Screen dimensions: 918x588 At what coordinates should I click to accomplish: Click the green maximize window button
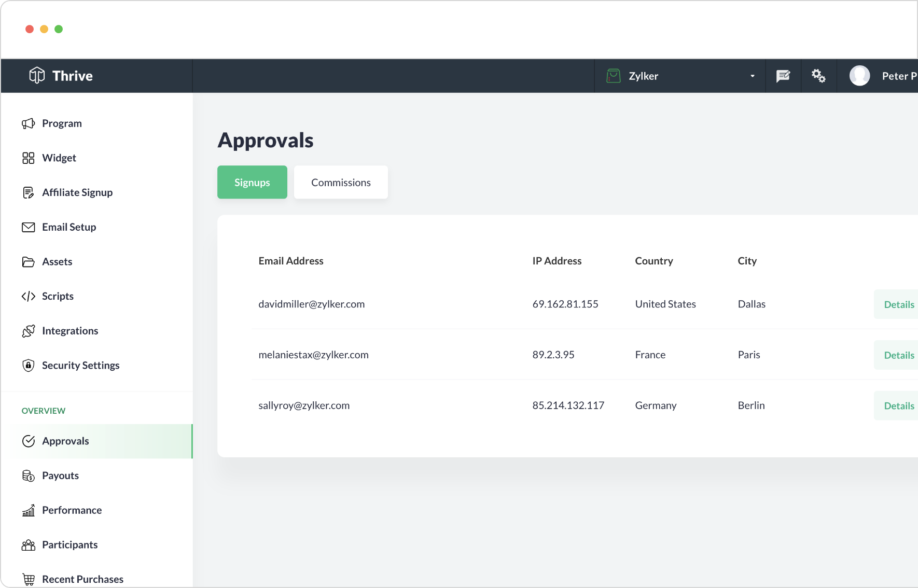(59, 29)
